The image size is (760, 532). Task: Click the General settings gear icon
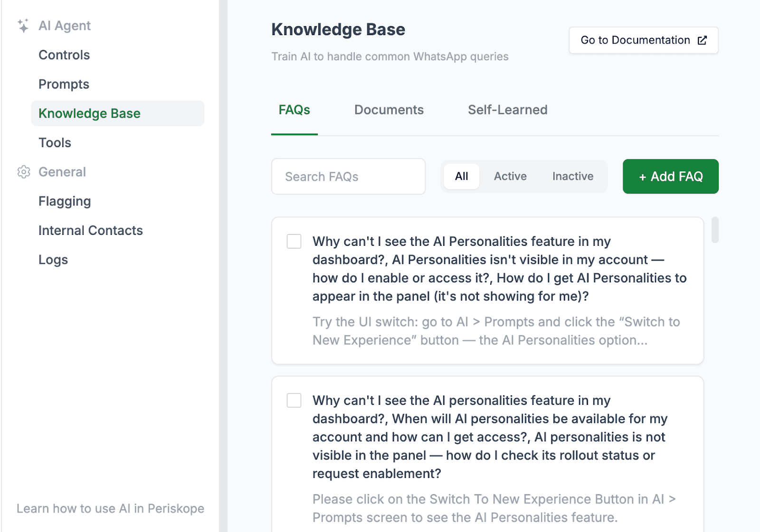[23, 172]
